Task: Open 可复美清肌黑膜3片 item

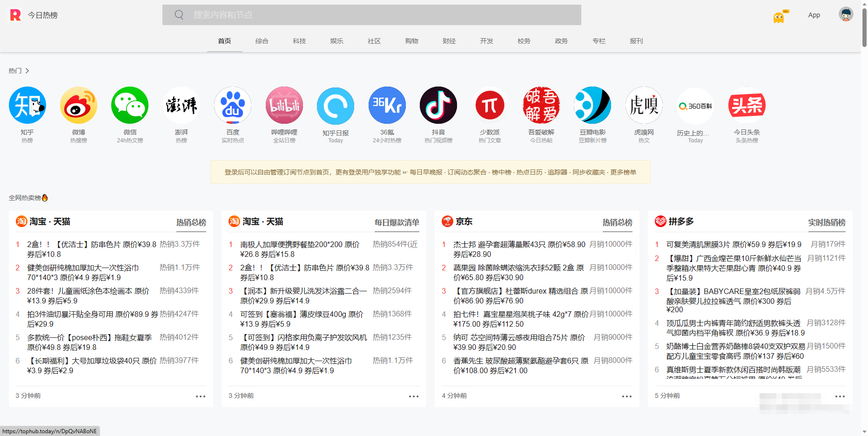Action: click(x=734, y=244)
